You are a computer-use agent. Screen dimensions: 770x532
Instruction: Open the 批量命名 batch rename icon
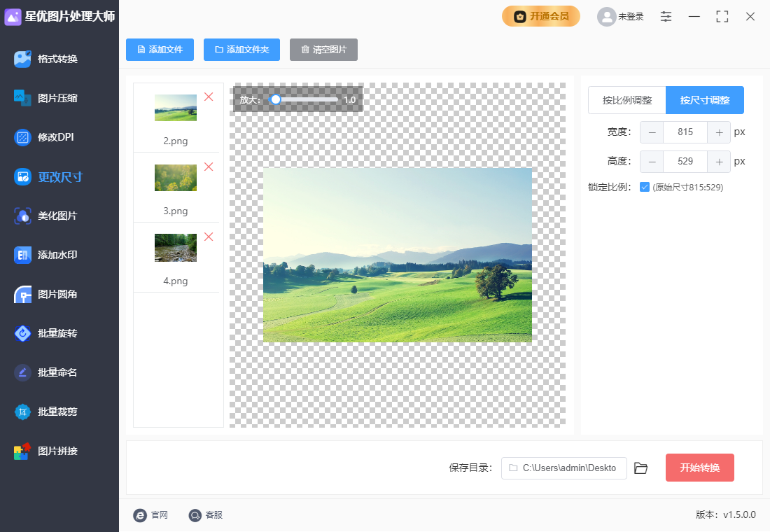[22, 372]
